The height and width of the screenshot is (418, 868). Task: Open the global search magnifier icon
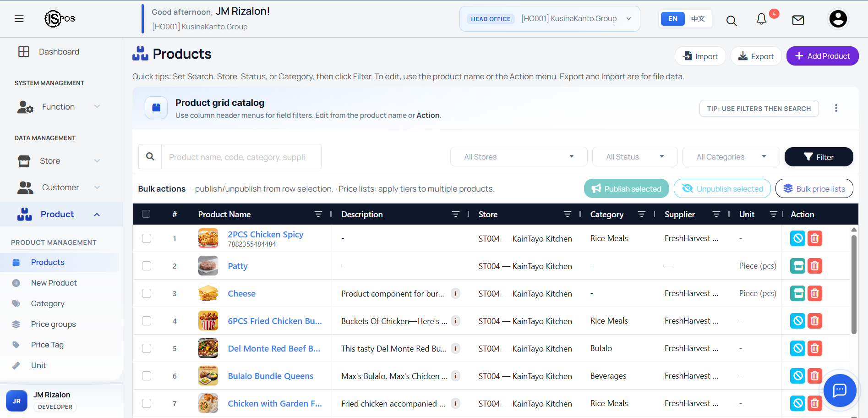[x=732, y=21]
